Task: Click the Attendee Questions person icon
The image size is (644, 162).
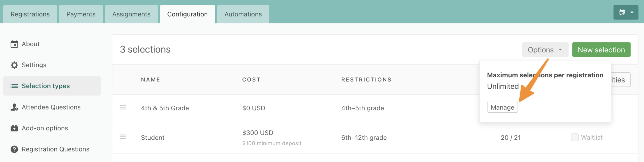Action: pyautogui.click(x=14, y=107)
